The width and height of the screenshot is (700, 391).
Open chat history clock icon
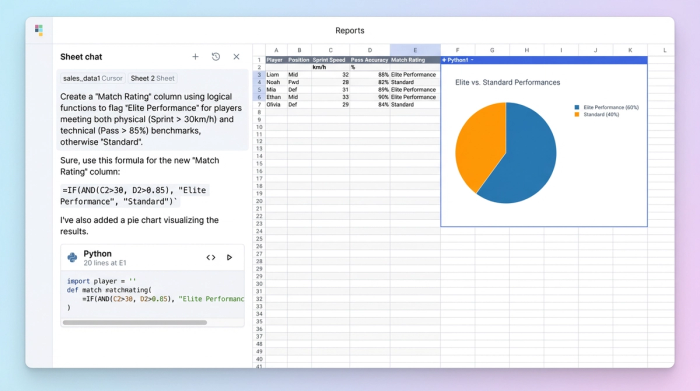pyautogui.click(x=216, y=57)
